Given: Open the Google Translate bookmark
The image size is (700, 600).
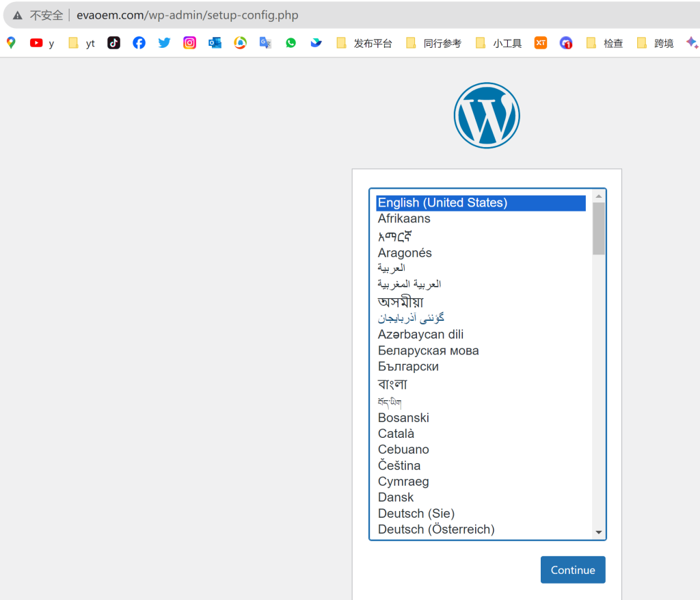Looking at the screenshot, I should [266, 43].
